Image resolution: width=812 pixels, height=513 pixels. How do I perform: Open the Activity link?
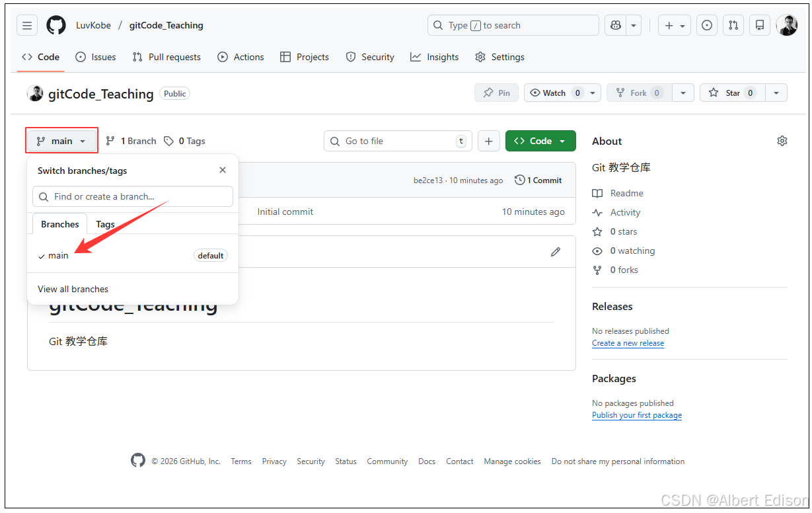[x=616, y=212]
